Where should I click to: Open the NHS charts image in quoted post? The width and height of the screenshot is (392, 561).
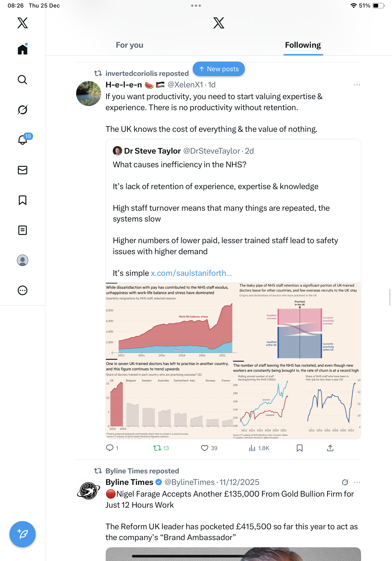pyautogui.click(x=233, y=361)
